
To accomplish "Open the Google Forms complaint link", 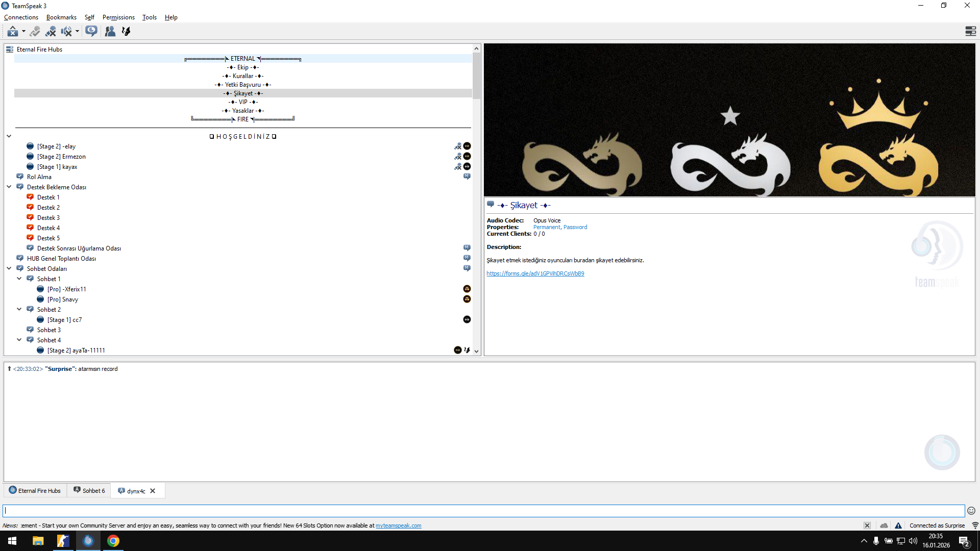I will click(x=535, y=274).
